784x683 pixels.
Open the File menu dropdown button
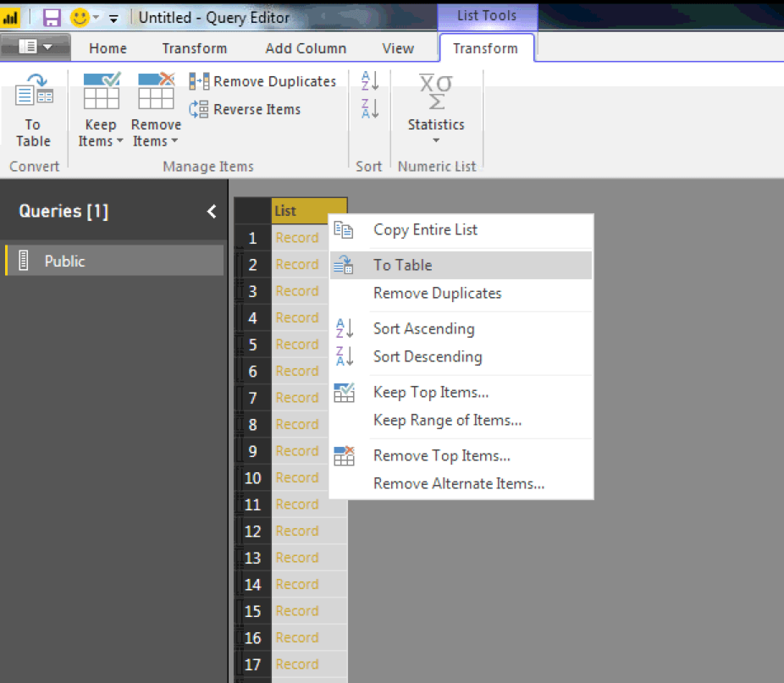click(35, 48)
